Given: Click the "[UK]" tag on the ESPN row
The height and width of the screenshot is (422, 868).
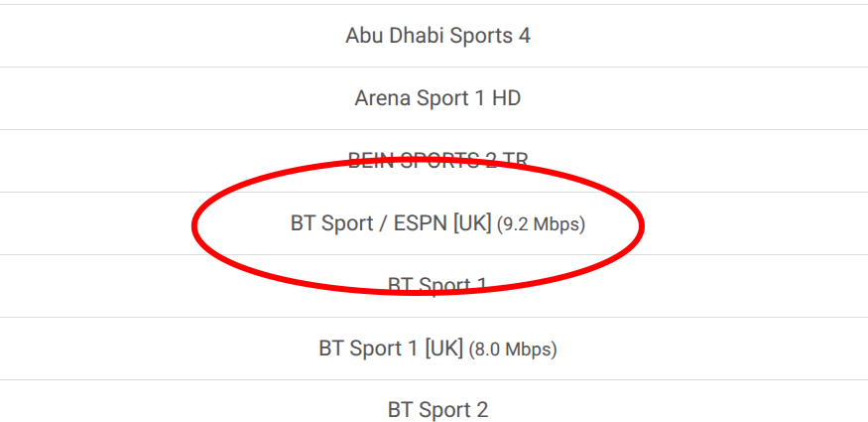Looking at the screenshot, I should pyautogui.click(x=471, y=223).
